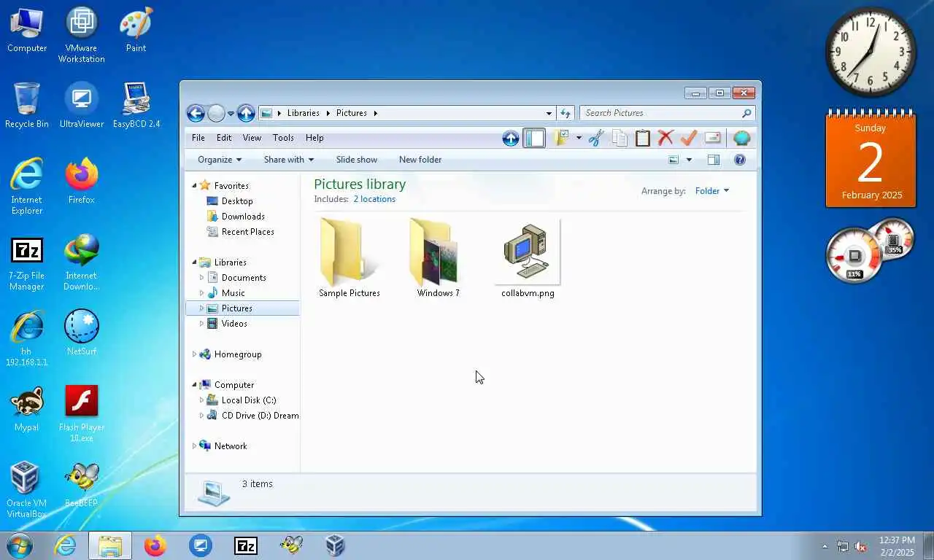Open the Help menu
This screenshot has height=560, width=934.
pos(314,138)
